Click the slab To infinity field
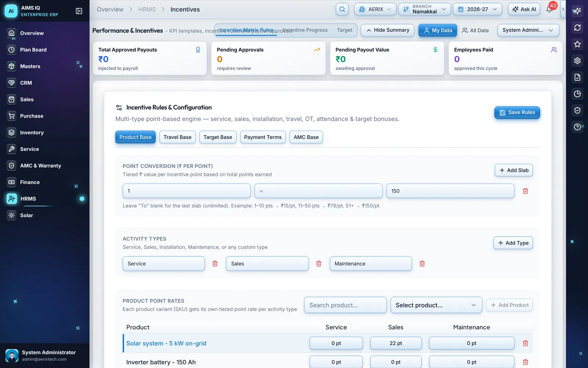Screen dimensions: 588x368 click(319, 191)
